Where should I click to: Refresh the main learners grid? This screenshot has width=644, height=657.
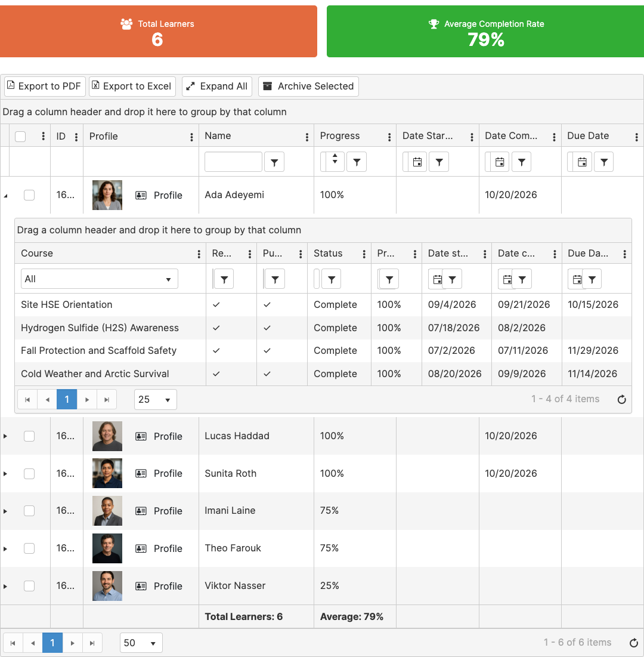tap(633, 643)
